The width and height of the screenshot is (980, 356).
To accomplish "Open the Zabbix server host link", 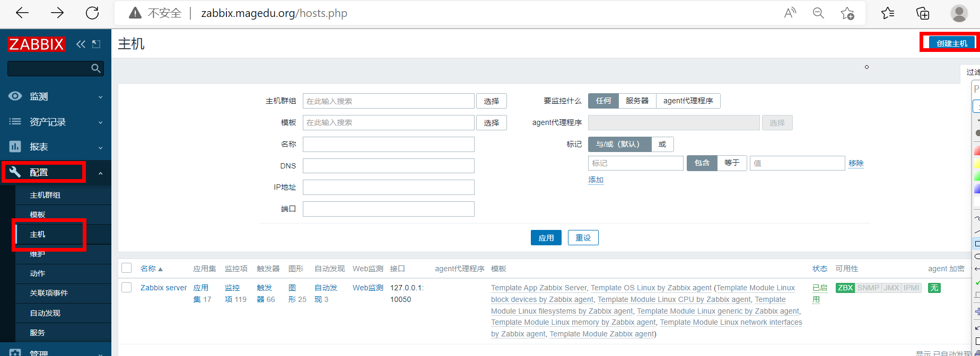I will coord(163,288).
